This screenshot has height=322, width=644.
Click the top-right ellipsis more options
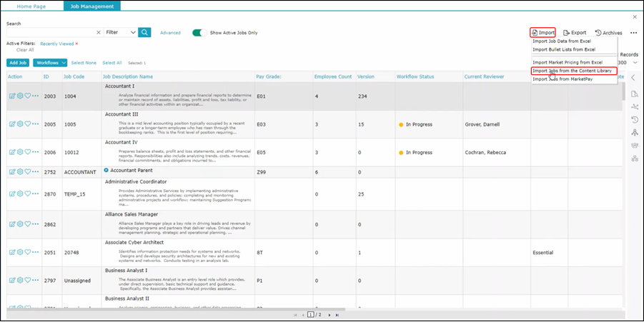pos(633,33)
